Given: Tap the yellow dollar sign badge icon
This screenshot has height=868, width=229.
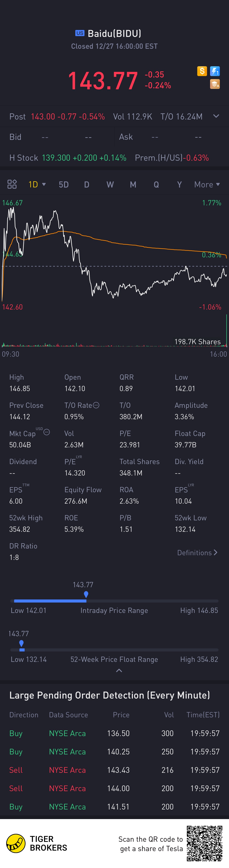Looking at the screenshot, I should click(x=202, y=71).
